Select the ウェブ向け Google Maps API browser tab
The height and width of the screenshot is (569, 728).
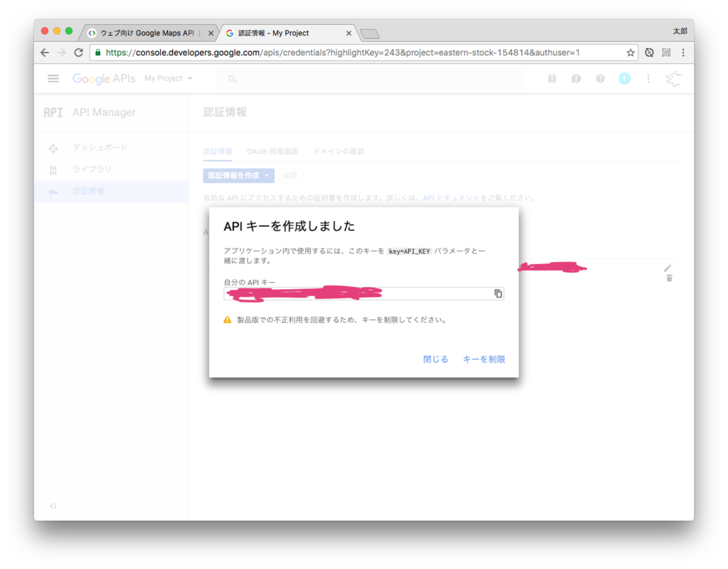[147, 32]
